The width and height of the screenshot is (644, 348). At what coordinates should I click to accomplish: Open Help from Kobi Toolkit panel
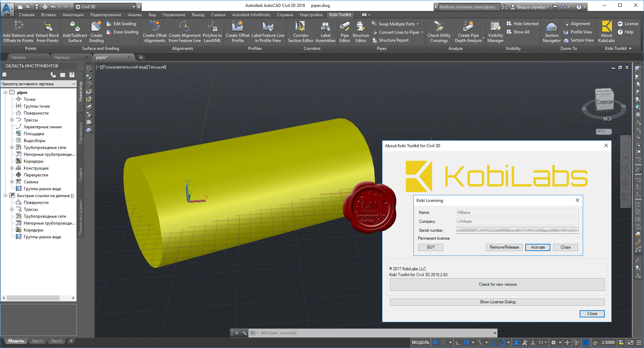[x=625, y=32]
